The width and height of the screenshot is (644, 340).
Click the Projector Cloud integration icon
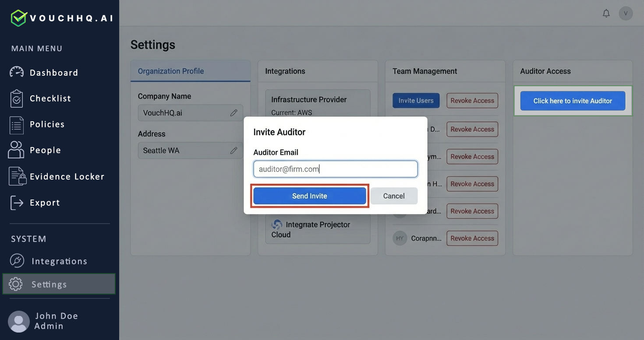[277, 224]
